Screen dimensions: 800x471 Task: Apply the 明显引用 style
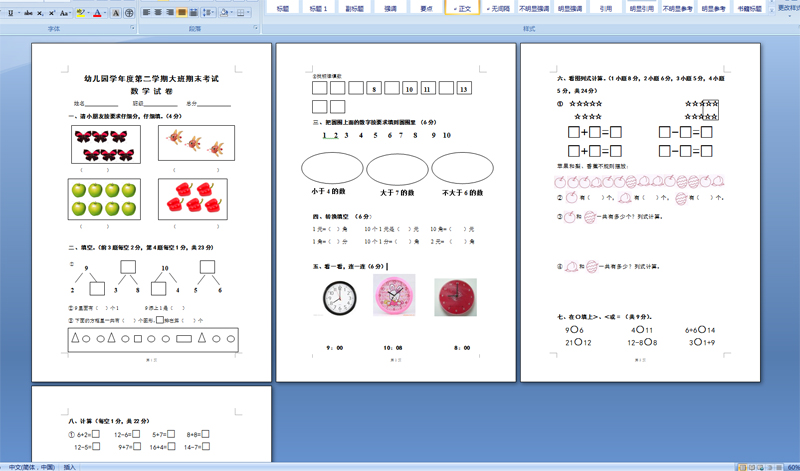point(641,7)
